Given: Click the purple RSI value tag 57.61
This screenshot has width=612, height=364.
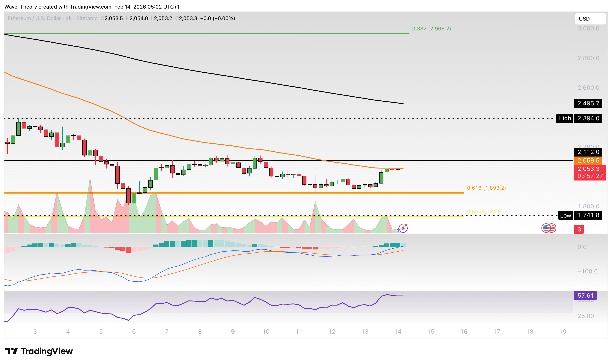Looking at the screenshot, I should pyautogui.click(x=585, y=295).
